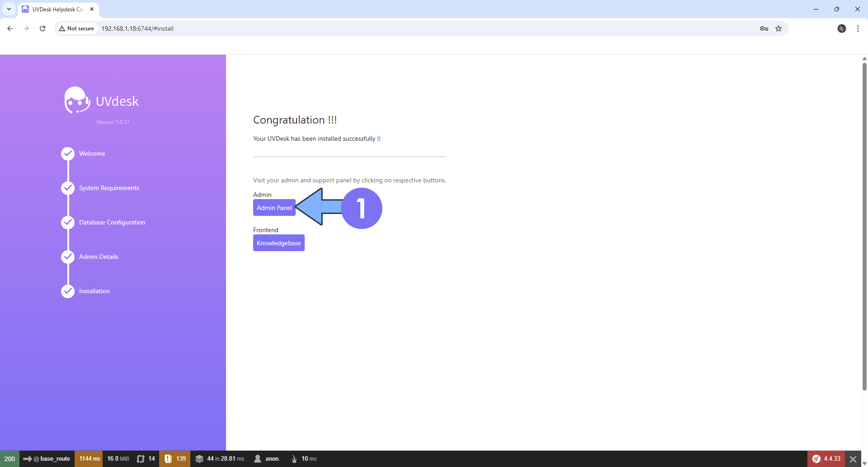Click the page vertical scrollbar thumb
This screenshot has width=868, height=467.
tap(864, 226)
